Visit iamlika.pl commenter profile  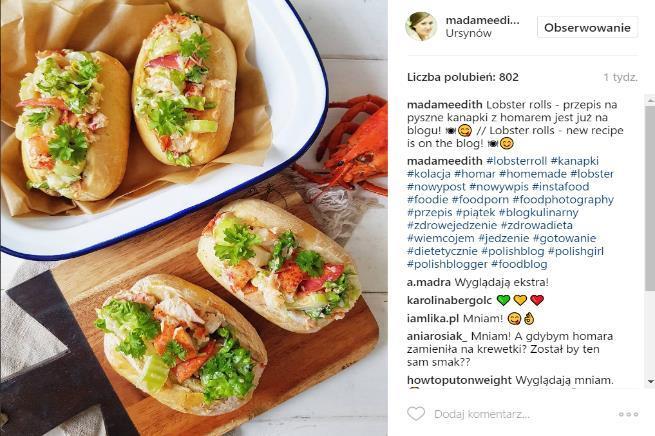coord(433,319)
